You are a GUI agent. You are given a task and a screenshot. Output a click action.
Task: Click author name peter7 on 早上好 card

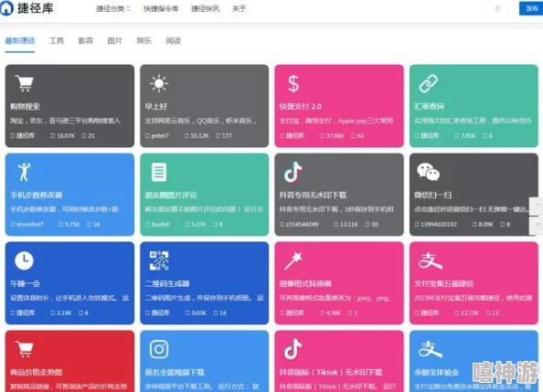[160, 136]
